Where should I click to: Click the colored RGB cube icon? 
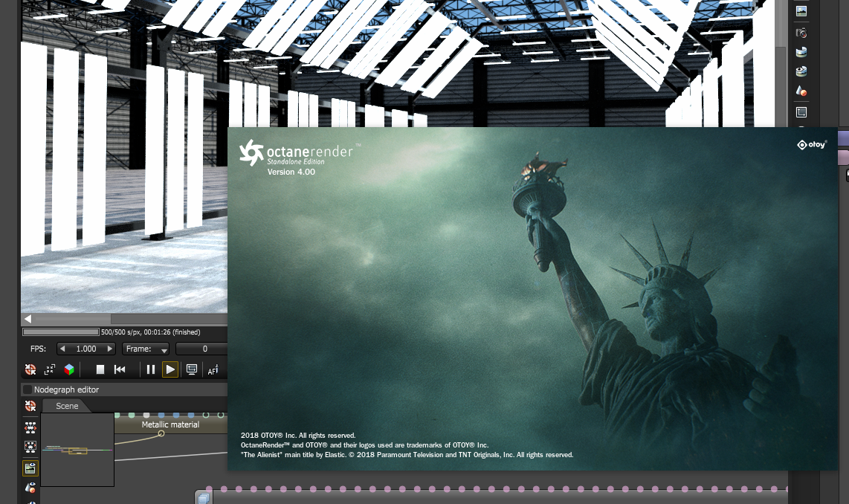coord(69,369)
